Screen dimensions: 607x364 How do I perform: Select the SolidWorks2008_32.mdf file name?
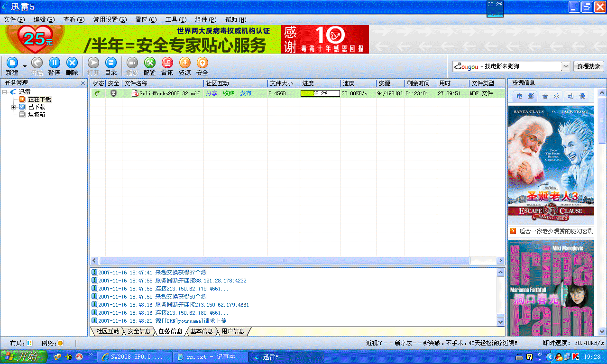(x=169, y=93)
